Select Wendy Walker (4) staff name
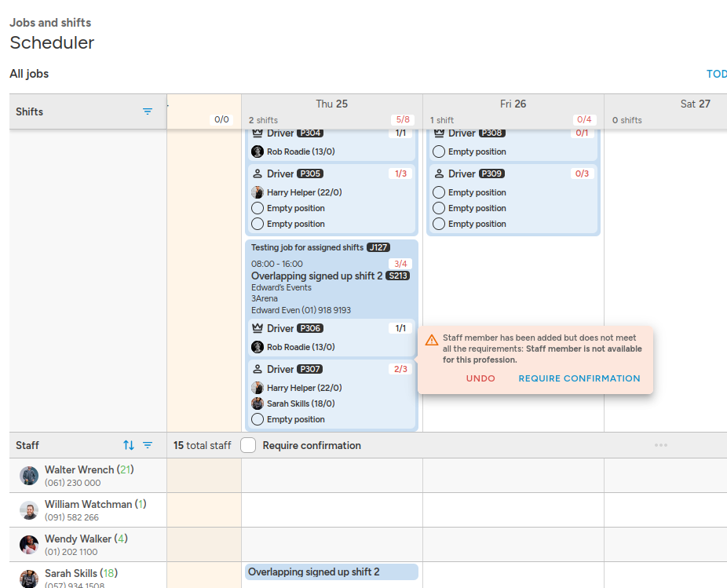Viewport: 727px width, 588px height. 86,539
